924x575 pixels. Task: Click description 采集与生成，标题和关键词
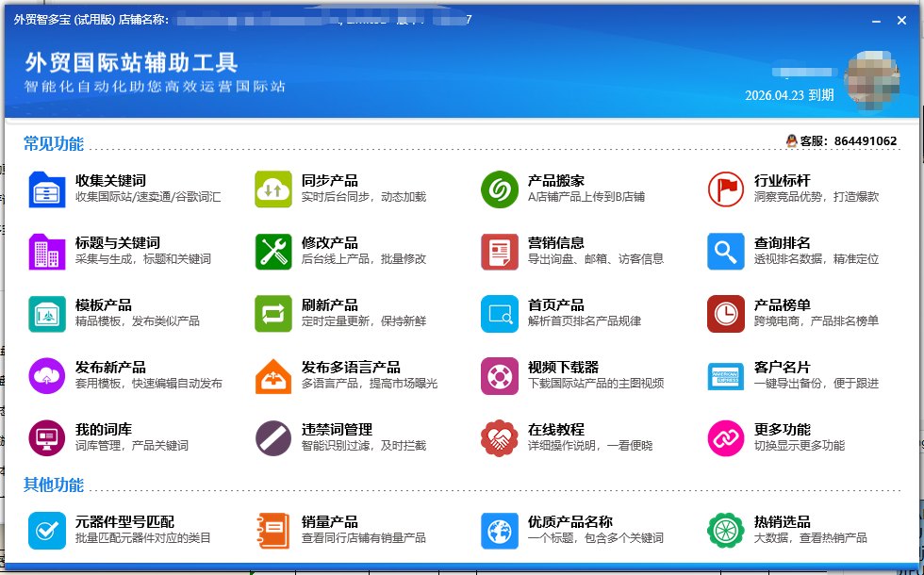(143, 259)
